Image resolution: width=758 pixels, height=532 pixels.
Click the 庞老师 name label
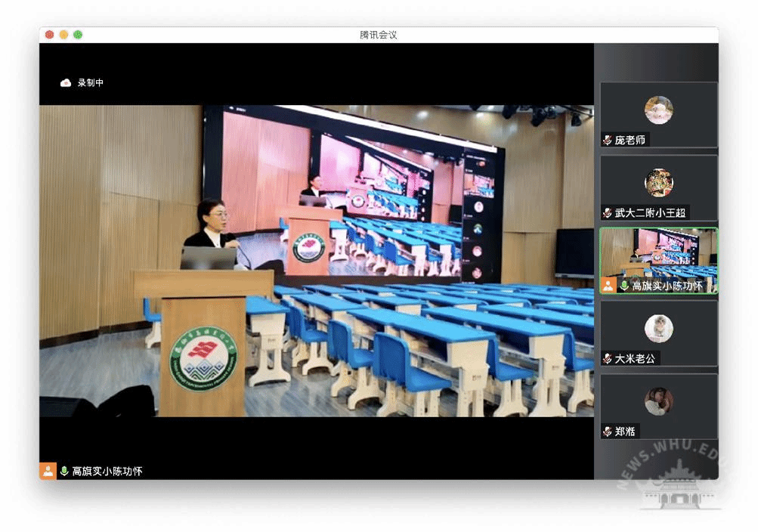click(630, 141)
